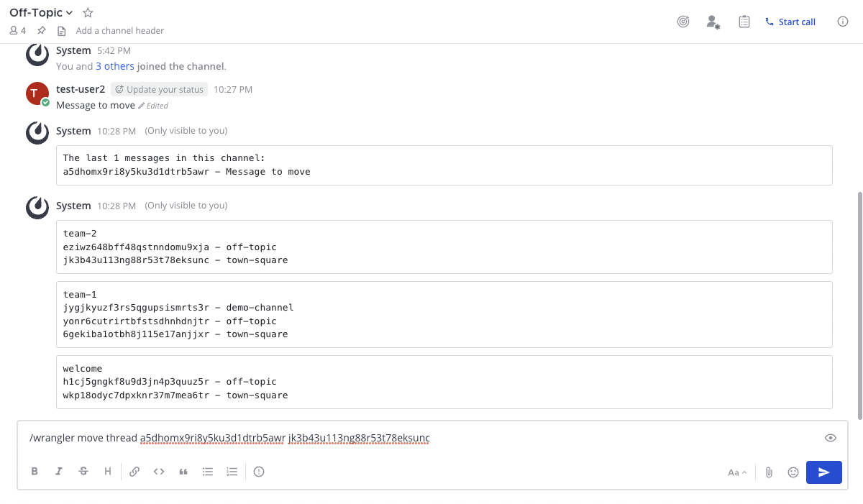
Task: Open the playbooks clipboard icon in header
Action: click(744, 22)
